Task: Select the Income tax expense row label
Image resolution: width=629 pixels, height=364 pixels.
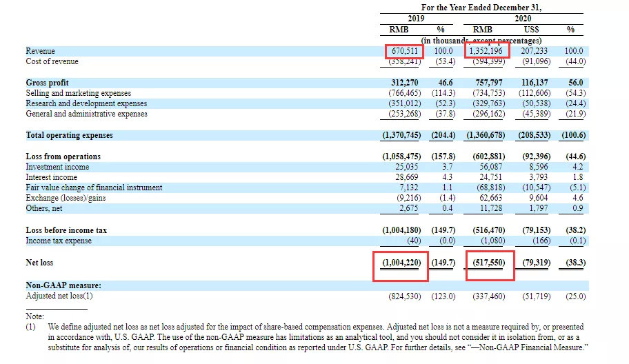Action: click(x=58, y=241)
